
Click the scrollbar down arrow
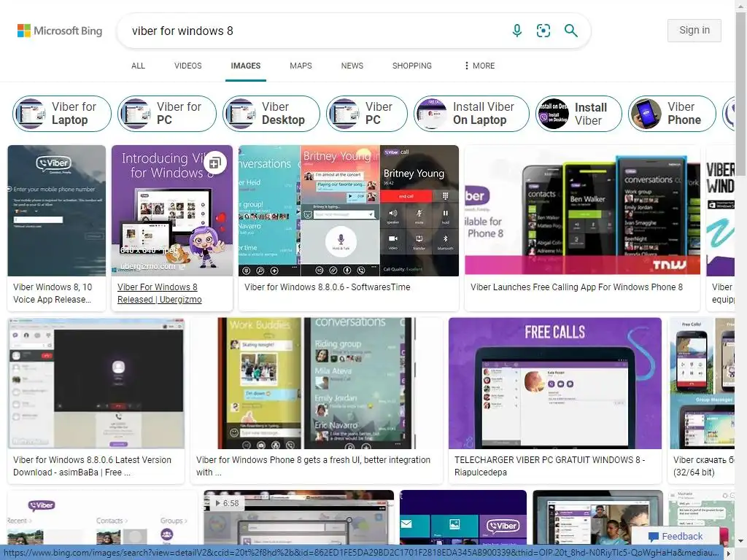tap(741, 541)
